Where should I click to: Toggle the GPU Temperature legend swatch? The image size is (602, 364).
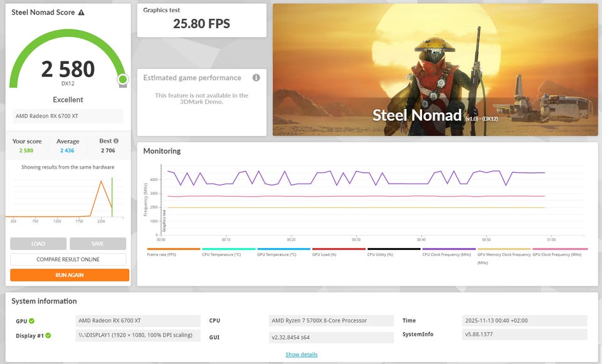click(x=283, y=249)
